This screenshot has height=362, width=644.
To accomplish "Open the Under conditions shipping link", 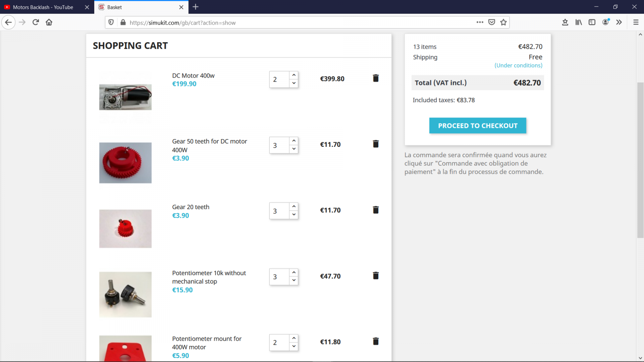I will (518, 65).
